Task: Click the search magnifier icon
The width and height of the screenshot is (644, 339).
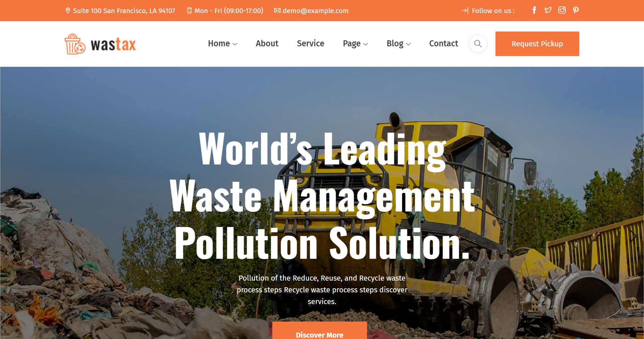Action: pos(478,44)
